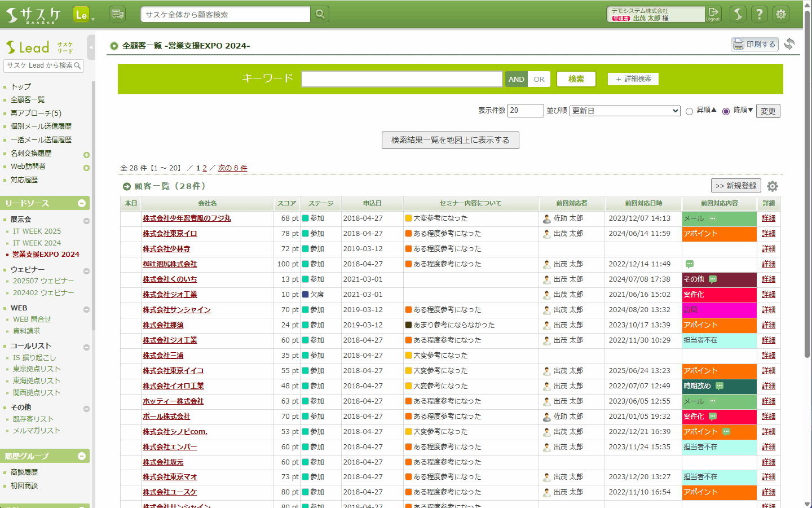Select the 昇順 ascending radio button
812x508 pixels.
coord(689,111)
